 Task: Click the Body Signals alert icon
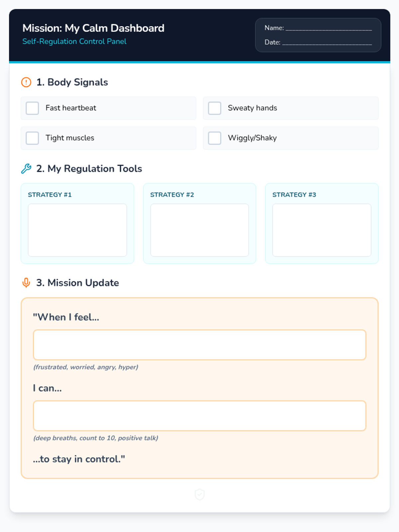tap(26, 82)
